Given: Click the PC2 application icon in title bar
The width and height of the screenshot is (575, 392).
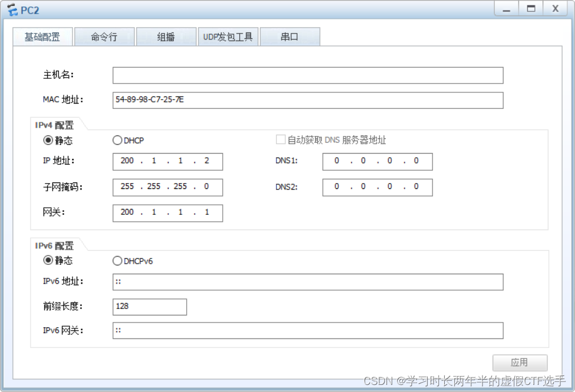Looking at the screenshot, I should (x=12, y=10).
